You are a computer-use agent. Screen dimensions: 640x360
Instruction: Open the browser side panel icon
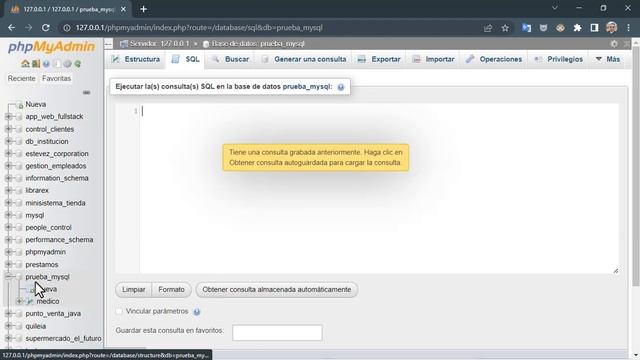click(594, 28)
